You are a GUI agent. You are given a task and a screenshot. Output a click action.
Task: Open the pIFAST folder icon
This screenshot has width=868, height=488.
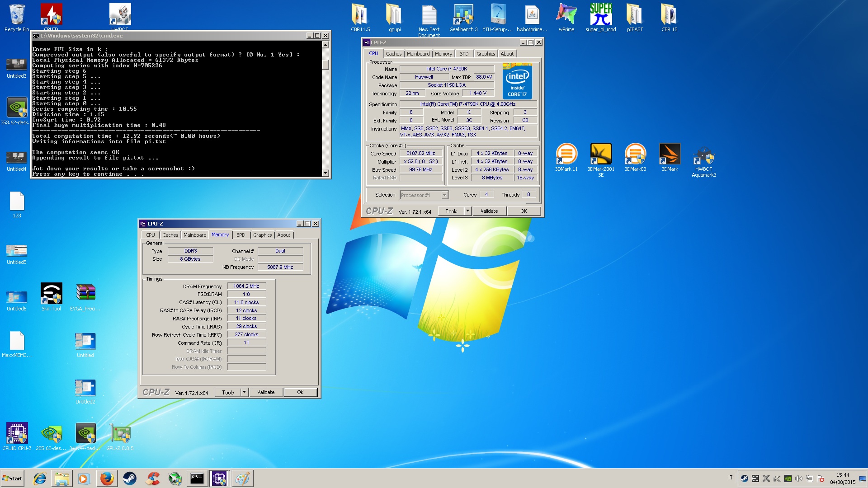pos(635,18)
